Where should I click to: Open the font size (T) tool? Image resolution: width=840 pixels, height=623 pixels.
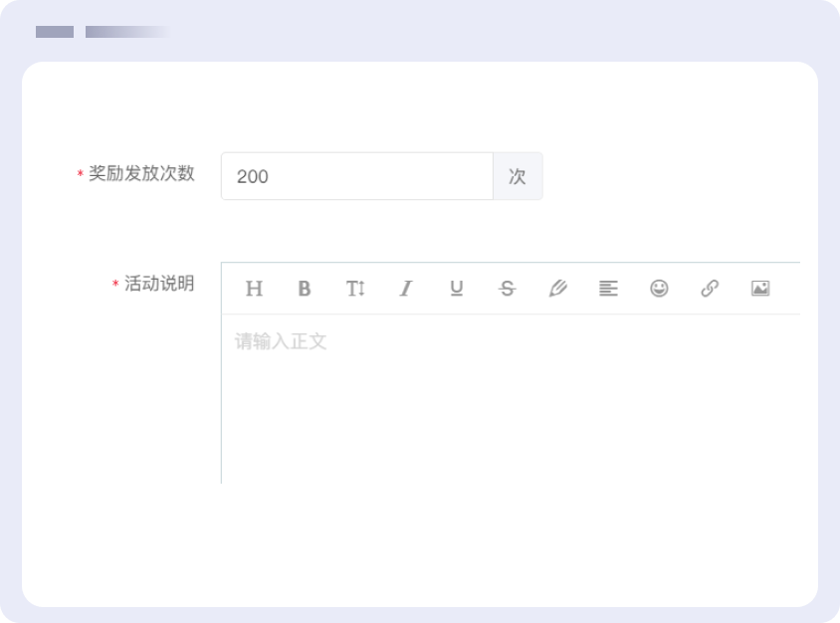click(x=355, y=289)
